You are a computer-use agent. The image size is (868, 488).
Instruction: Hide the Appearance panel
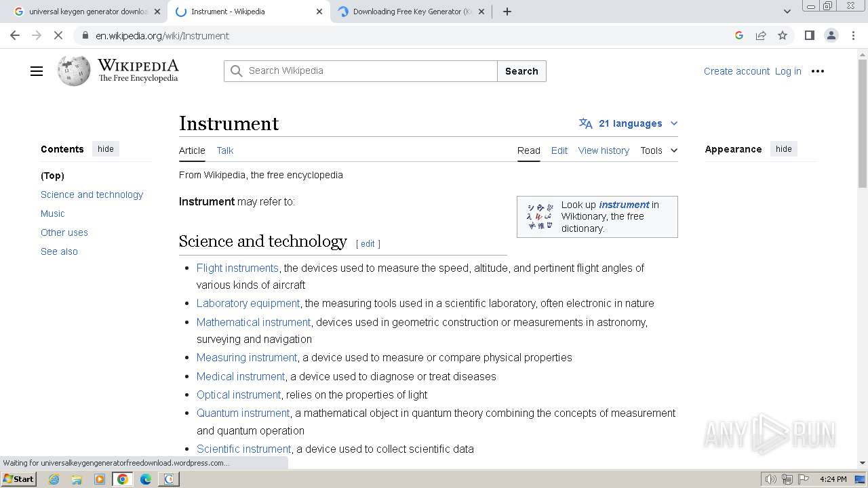pyautogui.click(x=784, y=149)
